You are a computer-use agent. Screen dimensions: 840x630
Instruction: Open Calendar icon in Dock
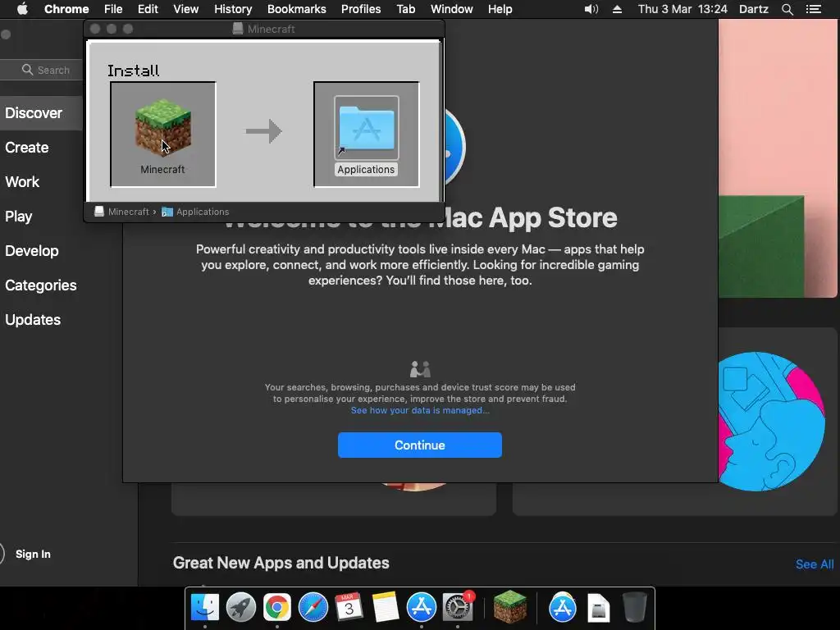click(x=349, y=608)
